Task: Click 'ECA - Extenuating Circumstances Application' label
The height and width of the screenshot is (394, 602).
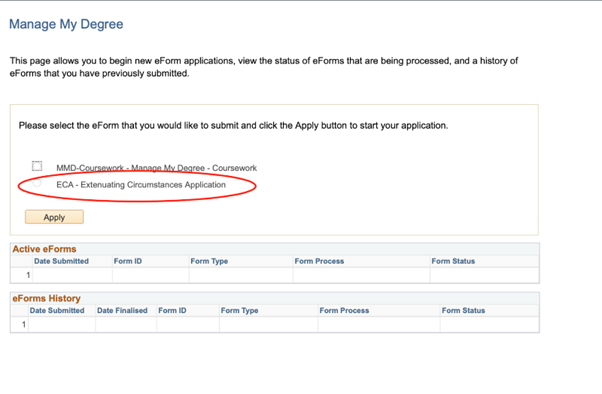Action: (x=141, y=185)
